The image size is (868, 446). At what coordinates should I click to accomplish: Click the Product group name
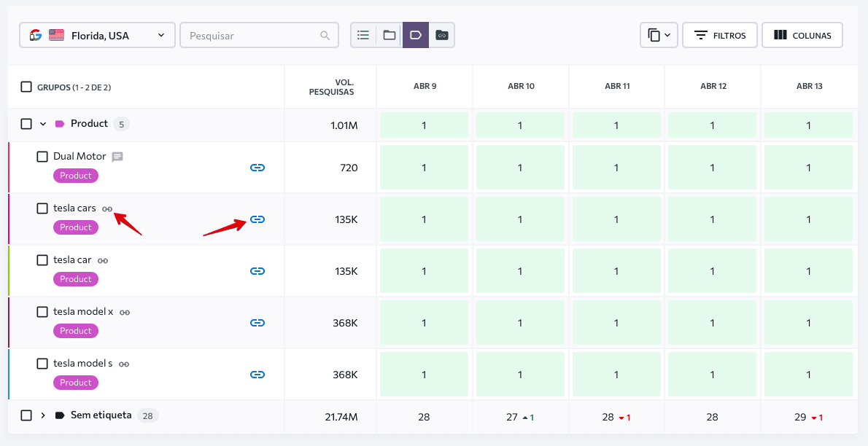pyautogui.click(x=89, y=123)
